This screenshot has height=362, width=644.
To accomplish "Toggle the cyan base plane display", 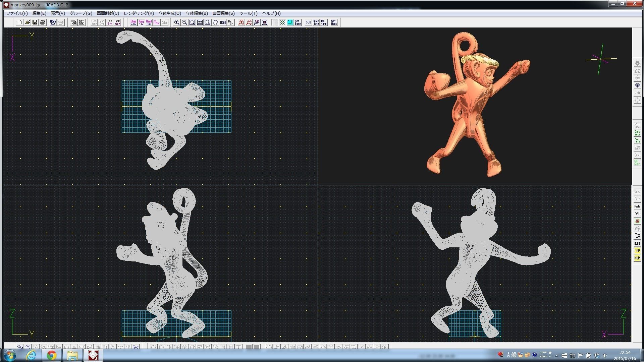I will point(290,22).
